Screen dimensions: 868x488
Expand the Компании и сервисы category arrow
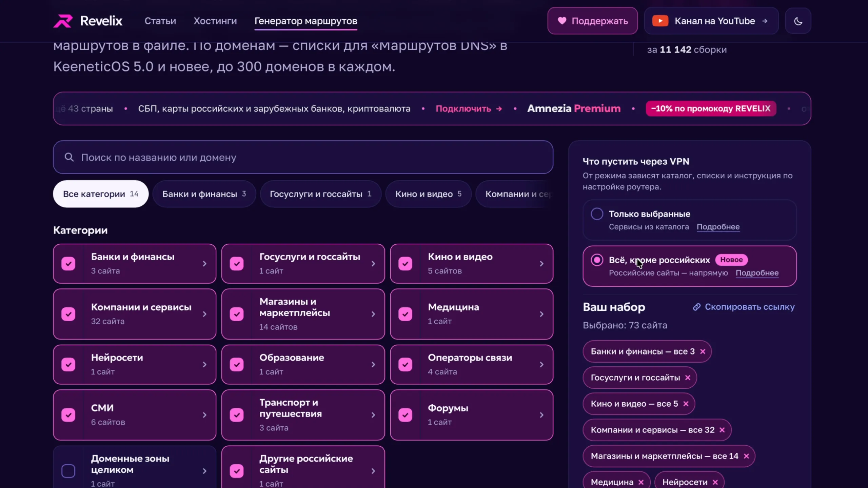[204, 314]
